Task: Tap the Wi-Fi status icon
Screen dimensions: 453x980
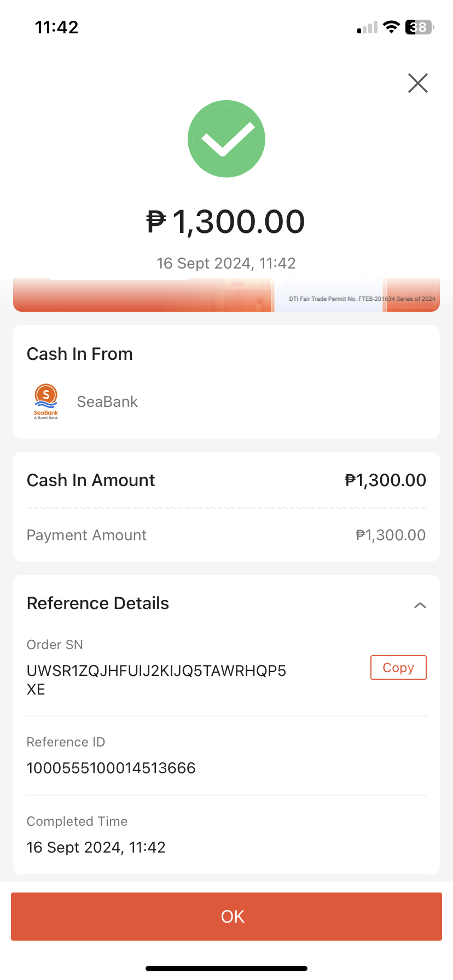Action: coord(391,27)
